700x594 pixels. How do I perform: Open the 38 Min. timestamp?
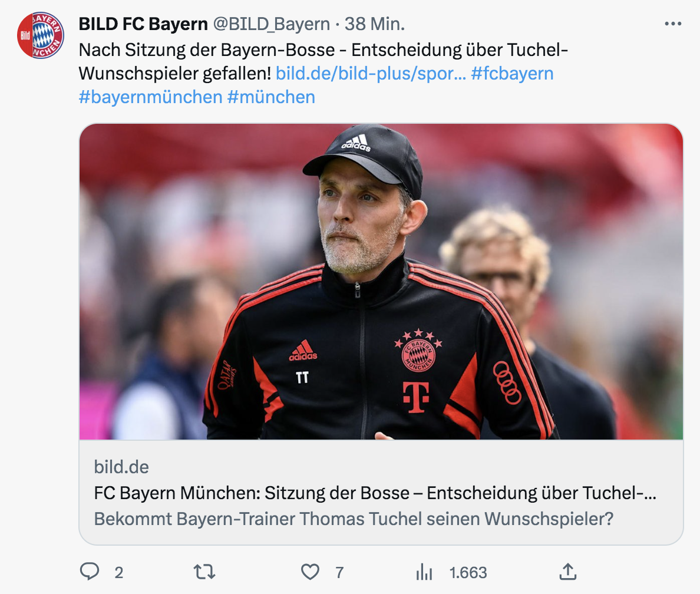coord(375,24)
